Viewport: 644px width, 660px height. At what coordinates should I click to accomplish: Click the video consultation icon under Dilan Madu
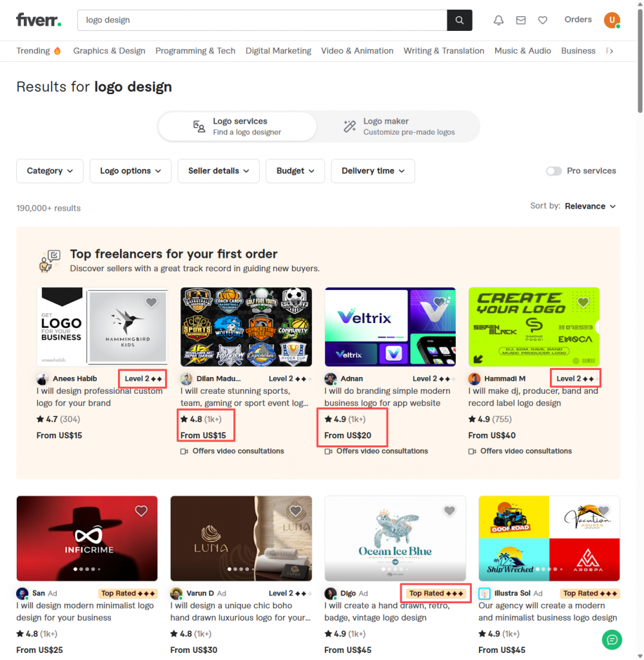[x=184, y=451]
